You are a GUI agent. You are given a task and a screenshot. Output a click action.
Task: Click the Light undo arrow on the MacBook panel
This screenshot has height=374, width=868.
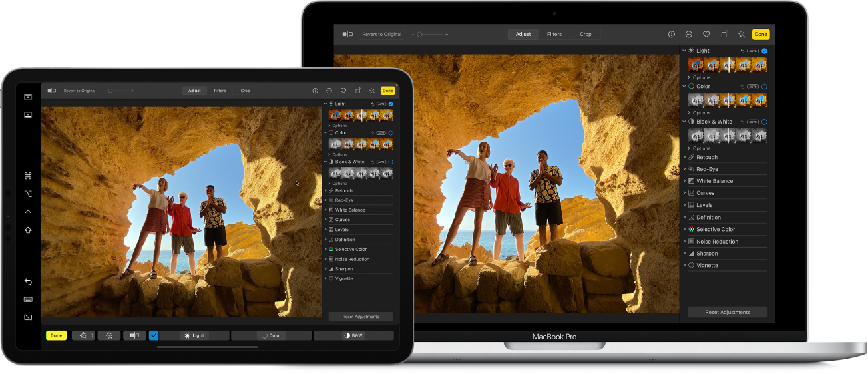(x=742, y=51)
